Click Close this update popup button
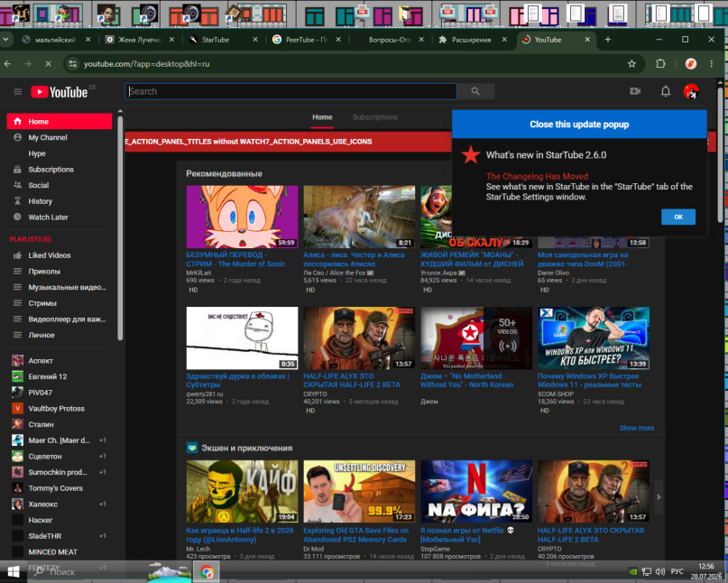Viewport: 728px width, 583px height. pos(579,124)
